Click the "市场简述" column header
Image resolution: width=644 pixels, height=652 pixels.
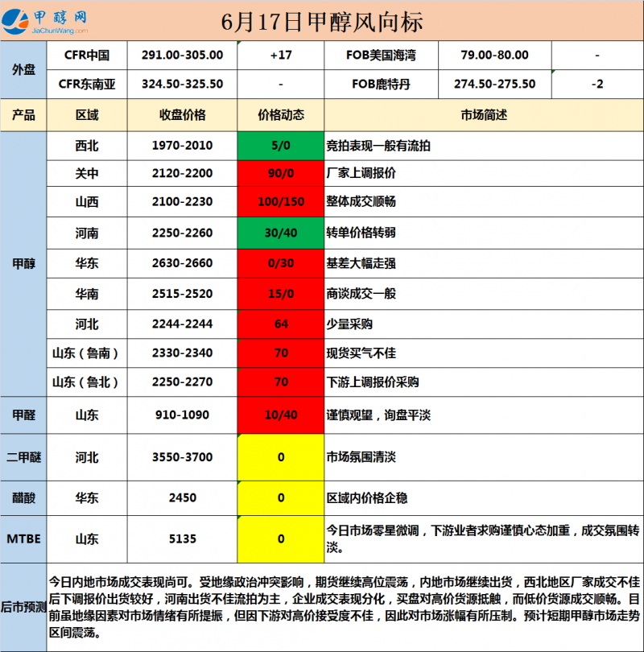[x=484, y=115]
